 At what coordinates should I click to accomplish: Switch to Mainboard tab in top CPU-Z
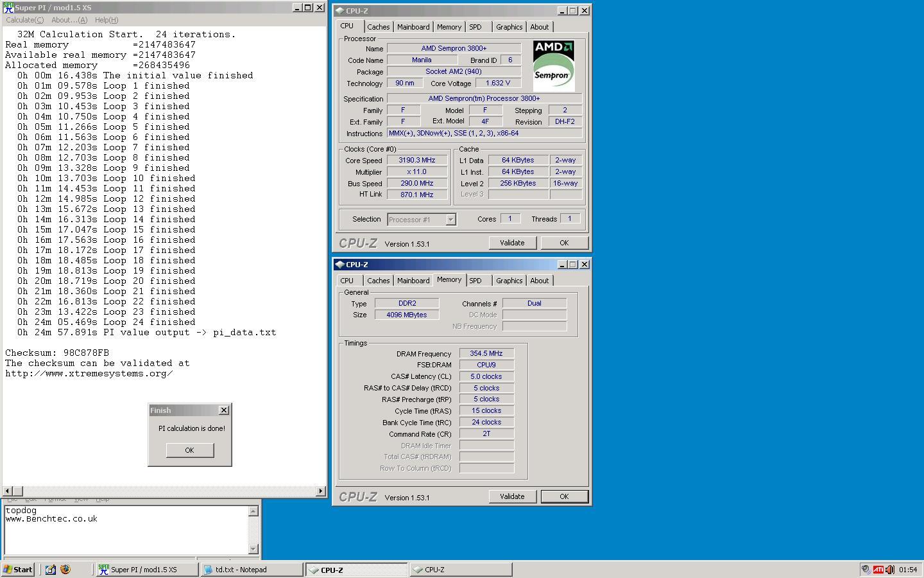(413, 27)
